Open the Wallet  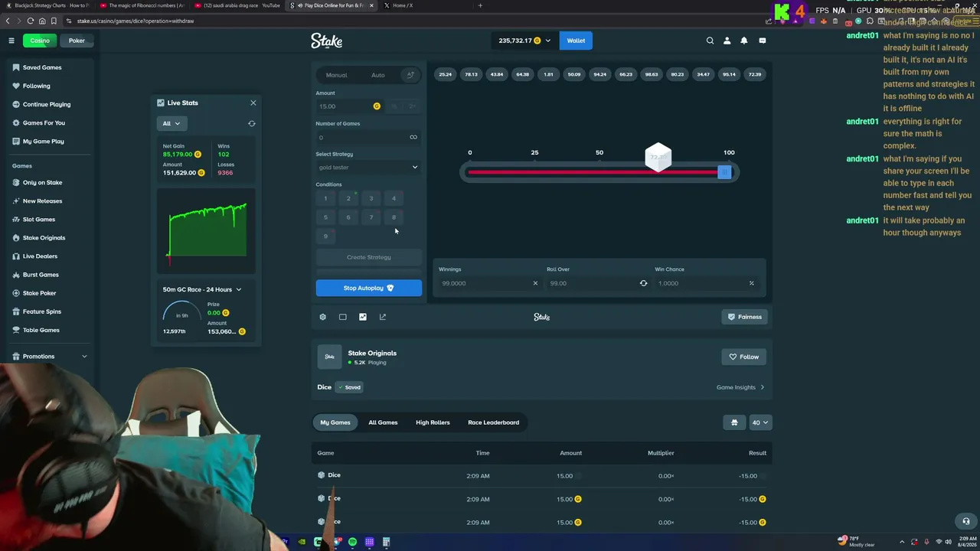[576, 41]
